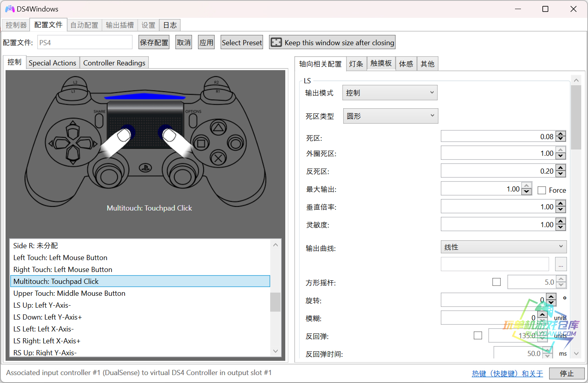
Task: Select 'LS Up: Left Y-Axis-' list row
Action: [x=140, y=305]
